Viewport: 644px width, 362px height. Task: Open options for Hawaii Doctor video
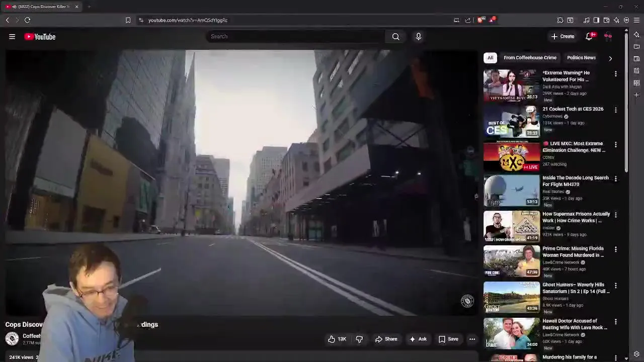click(x=615, y=322)
